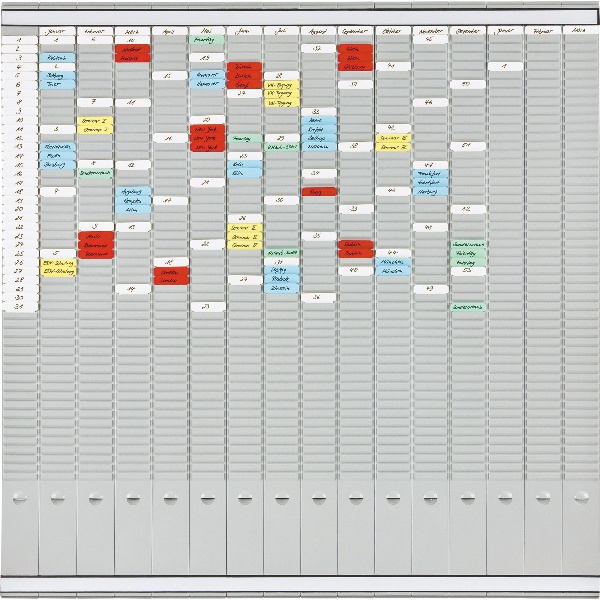Viewport: 600px width, 600px height.
Task: Click the handle below the Dezember column
Action: pos(467,497)
